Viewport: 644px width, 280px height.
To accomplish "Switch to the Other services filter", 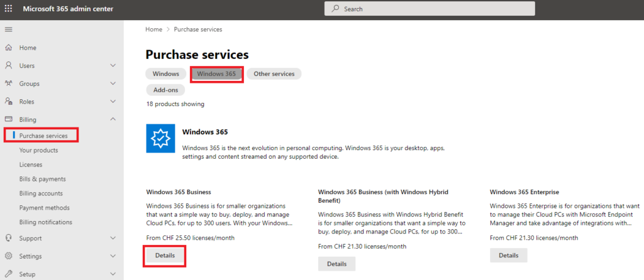I will coord(274,74).
